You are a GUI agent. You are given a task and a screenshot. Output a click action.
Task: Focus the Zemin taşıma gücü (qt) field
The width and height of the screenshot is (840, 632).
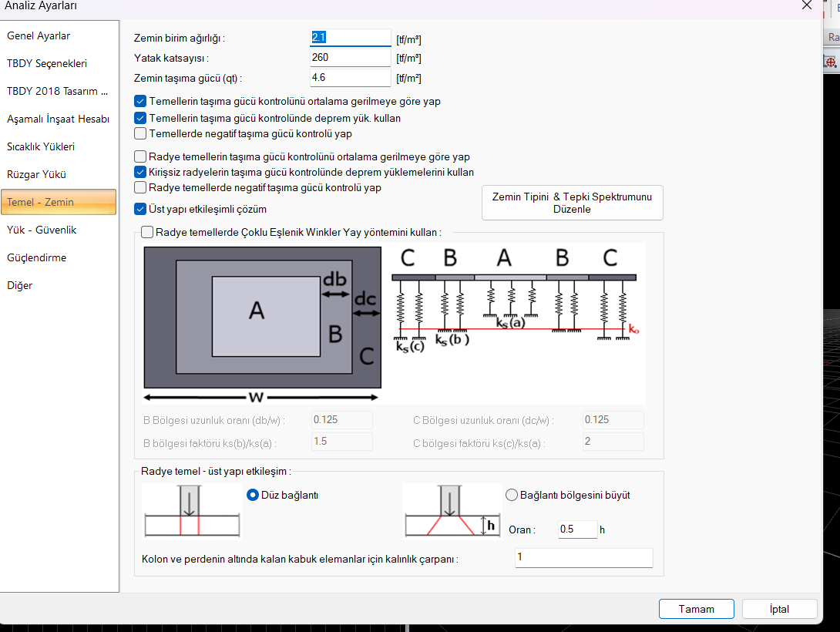(x=350, y=79)
